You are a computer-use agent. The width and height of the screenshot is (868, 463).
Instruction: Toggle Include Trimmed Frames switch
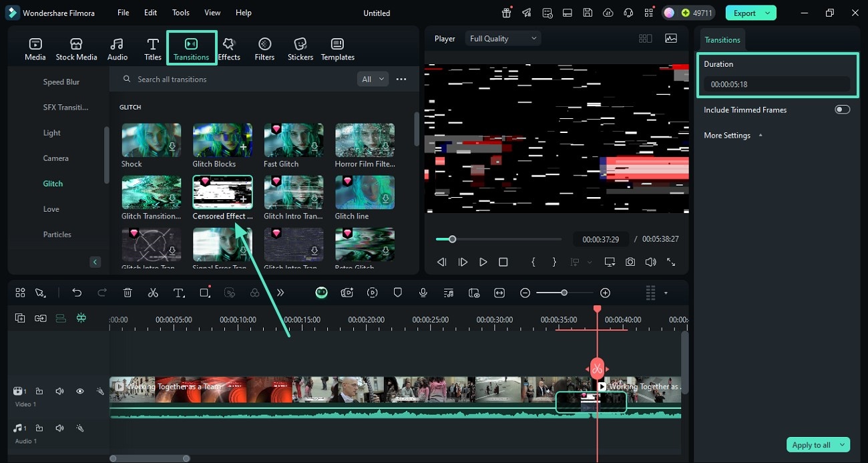click(843, 110)
